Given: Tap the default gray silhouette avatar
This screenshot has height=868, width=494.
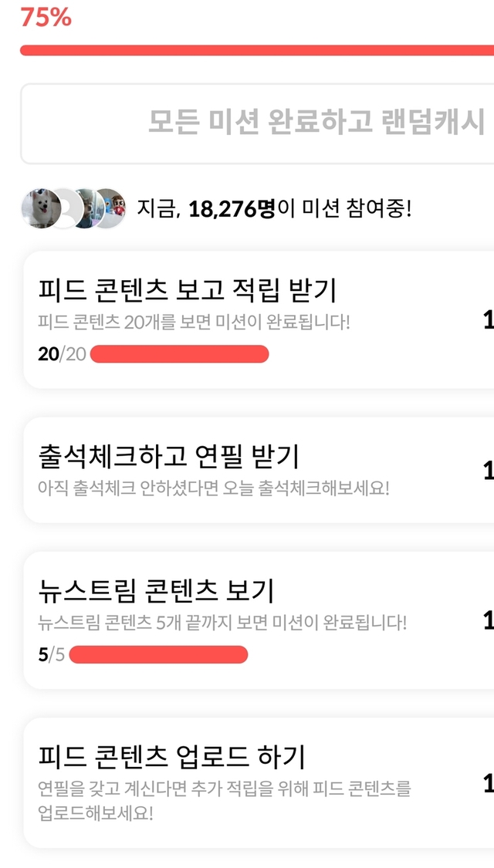Looking at the screenshot, I should click(x=67, y=208).
